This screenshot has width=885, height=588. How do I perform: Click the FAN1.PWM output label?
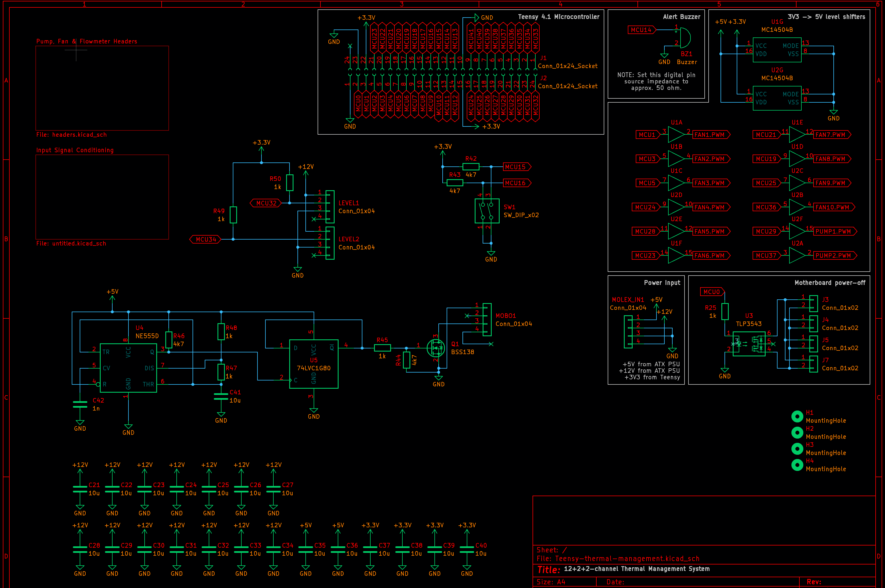point(711,135)
